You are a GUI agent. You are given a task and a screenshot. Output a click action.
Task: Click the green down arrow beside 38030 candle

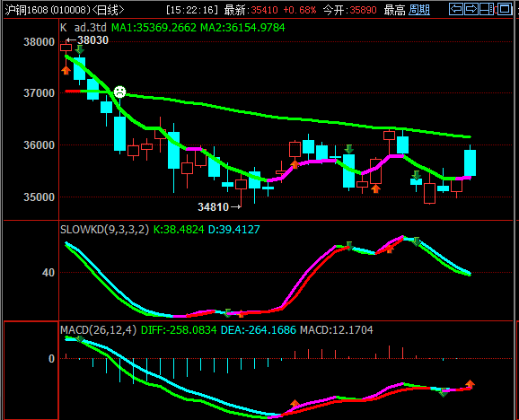coord(79,49)
